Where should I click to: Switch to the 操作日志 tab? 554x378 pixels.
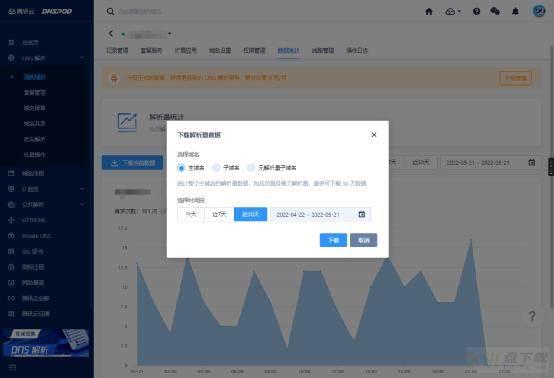357,51
